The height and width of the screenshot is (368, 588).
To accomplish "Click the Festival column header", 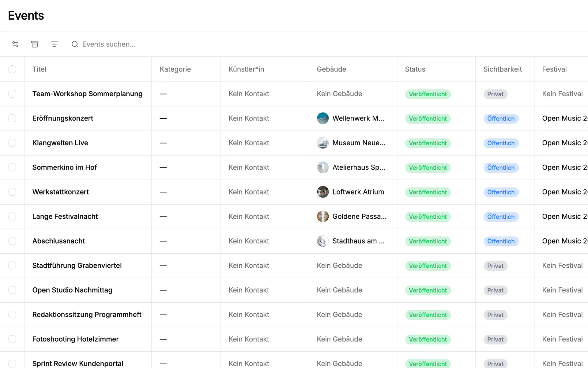I will point(554,69).
